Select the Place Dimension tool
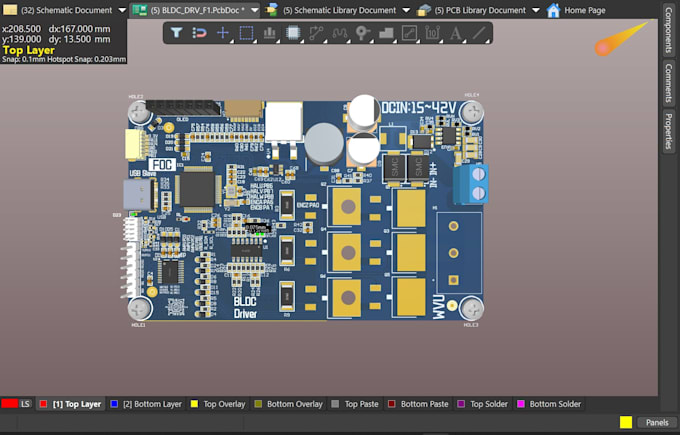 (432, 33)
